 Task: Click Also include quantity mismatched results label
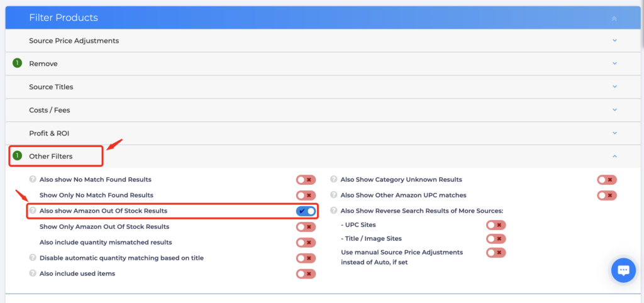tap(106, 242)
